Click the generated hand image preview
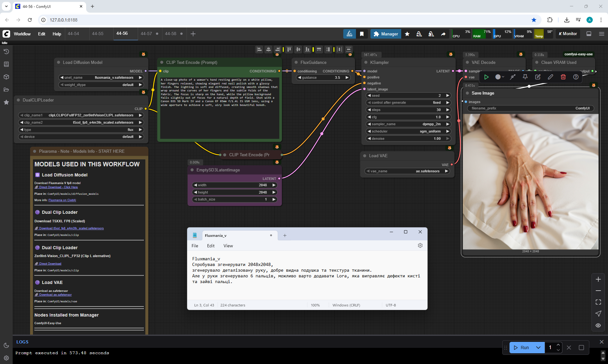Viewport: 608px width, 364px height. 530,182
